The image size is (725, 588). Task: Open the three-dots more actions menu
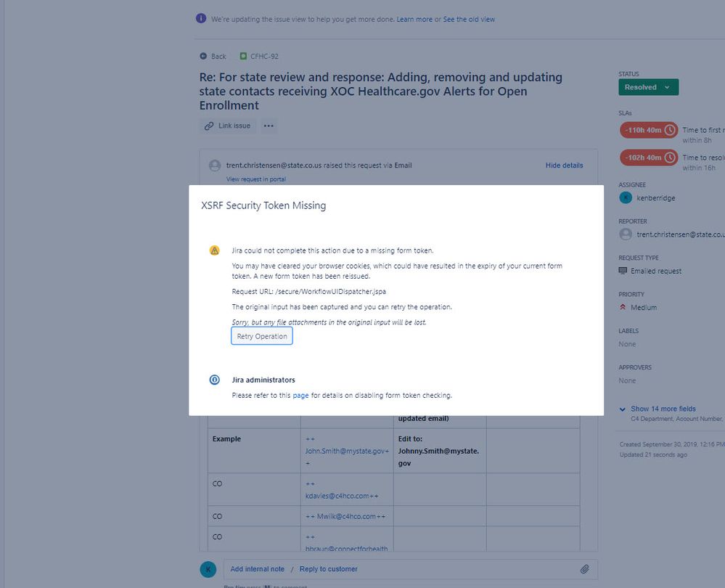(269, 126)
